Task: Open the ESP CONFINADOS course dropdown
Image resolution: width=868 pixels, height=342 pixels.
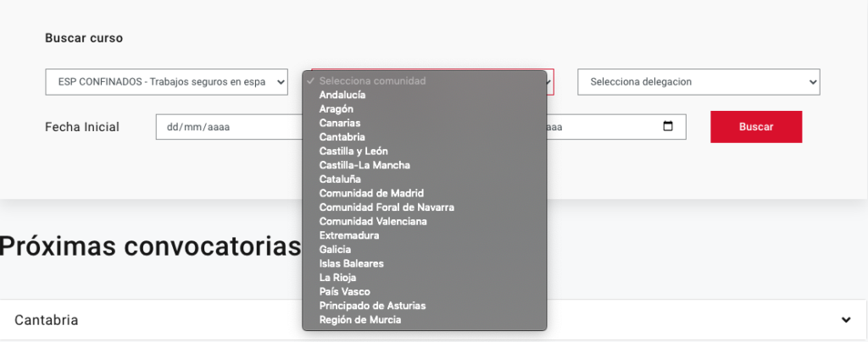Action: pos(166,82)
